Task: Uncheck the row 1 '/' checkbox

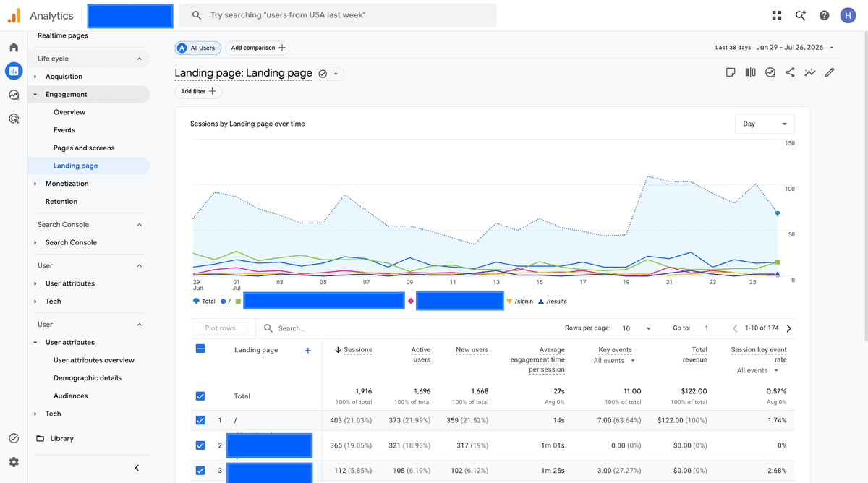Action: (x=200, y=420)
